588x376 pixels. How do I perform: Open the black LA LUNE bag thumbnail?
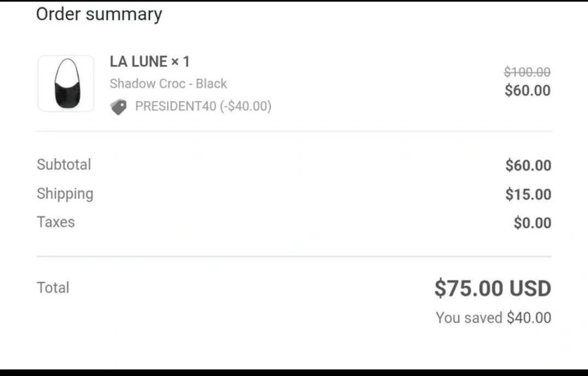66,83
